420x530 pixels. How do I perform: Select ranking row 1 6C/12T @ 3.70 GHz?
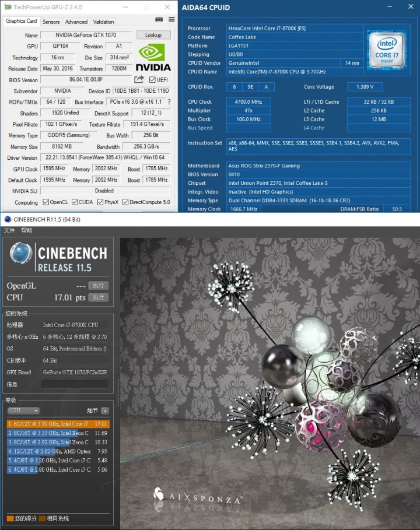pos(58,424)
